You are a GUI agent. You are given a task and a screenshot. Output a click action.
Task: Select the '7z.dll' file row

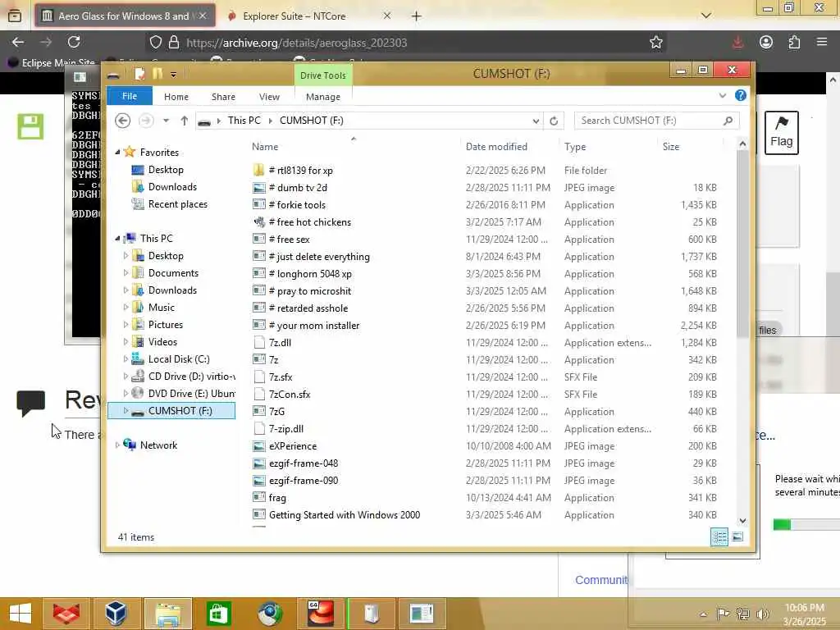[485, 342]
